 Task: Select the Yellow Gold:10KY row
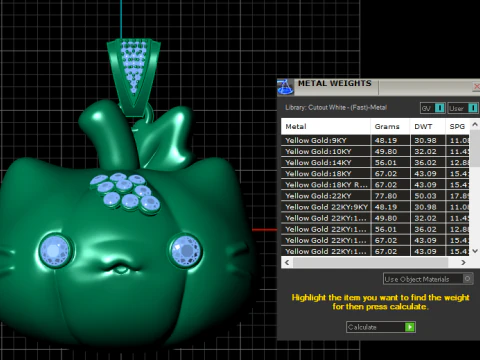pyautogui.click(x=375, y=151)
